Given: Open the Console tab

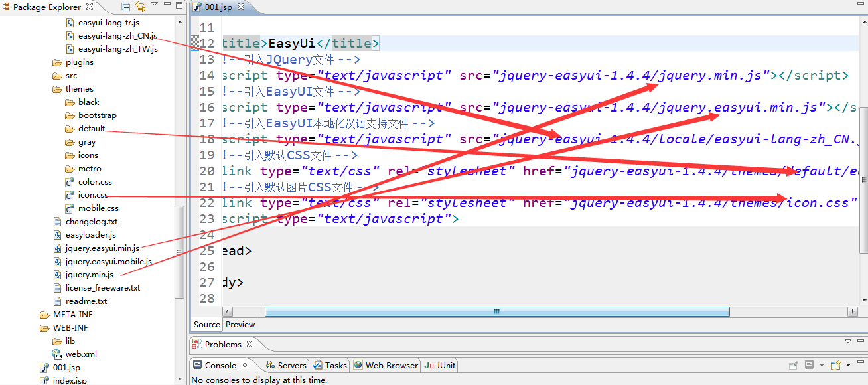Looking at the screenshot, I should [220, 365].
